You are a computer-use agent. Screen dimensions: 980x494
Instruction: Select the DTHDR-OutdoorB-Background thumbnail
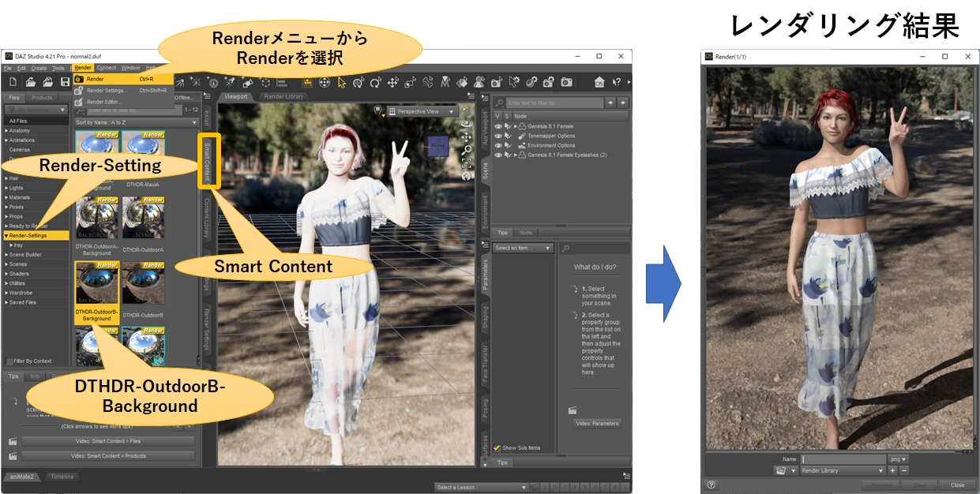[96, 283]
